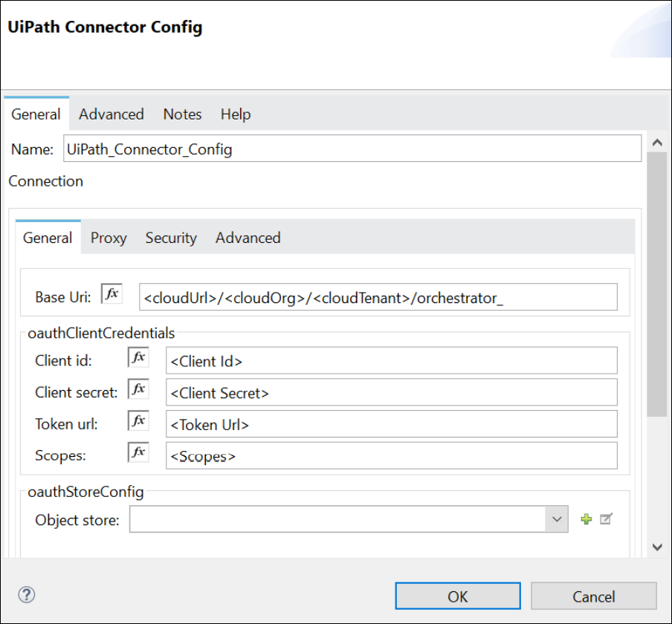The width and height of the screenshot is (672, 624).
Task: Select the Proxy connection tab
Action: [109, 238]
